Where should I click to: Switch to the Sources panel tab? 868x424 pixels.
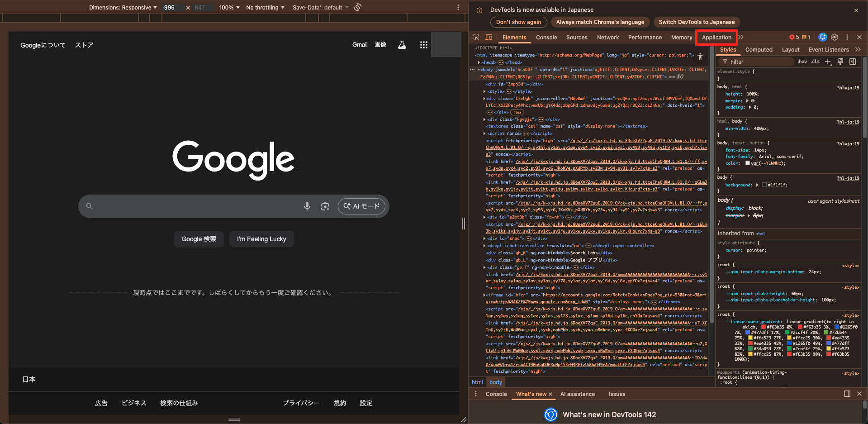tap(577, 38)
